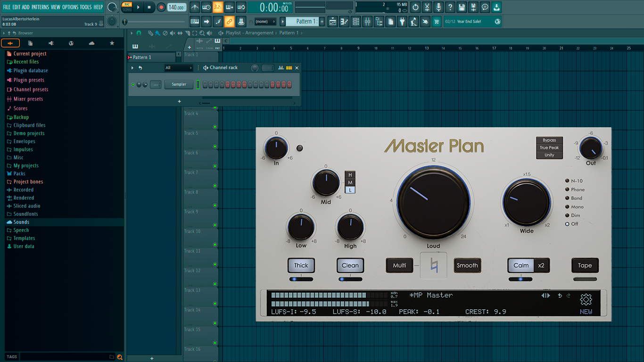Expand the Browser options arrow
The image size is (644, 362).
click(x=4, y=33)
